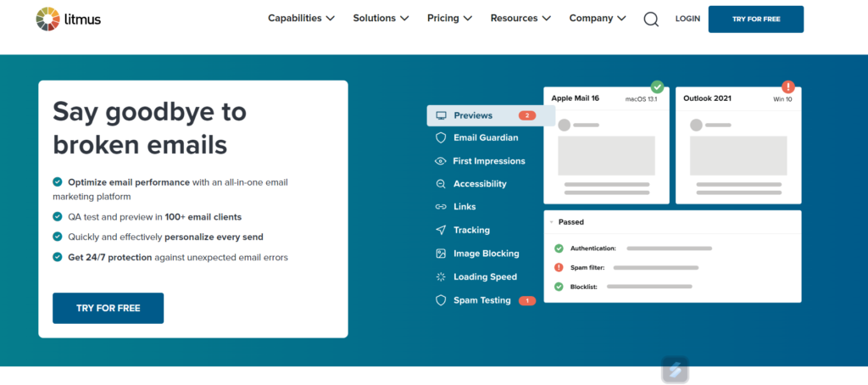Click check icon beside Quickly and effectively

point(57,237)
